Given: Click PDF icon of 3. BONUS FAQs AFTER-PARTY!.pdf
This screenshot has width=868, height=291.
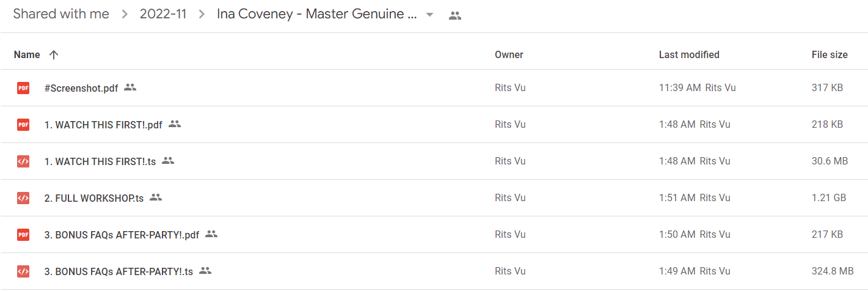Looking at the screenshot, I should [23, 235].
